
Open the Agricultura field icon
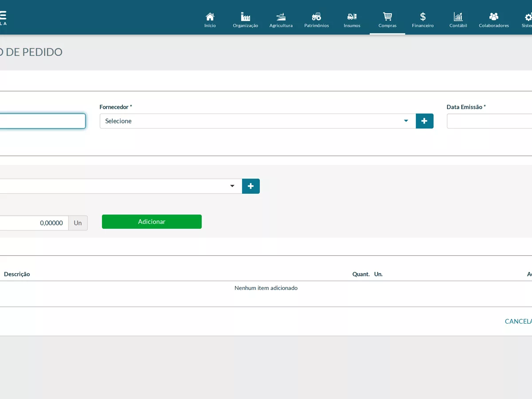coord(281,17)
